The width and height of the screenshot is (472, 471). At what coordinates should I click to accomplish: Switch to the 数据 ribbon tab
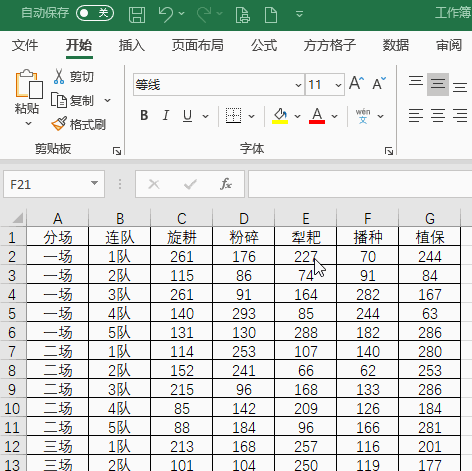396,45
